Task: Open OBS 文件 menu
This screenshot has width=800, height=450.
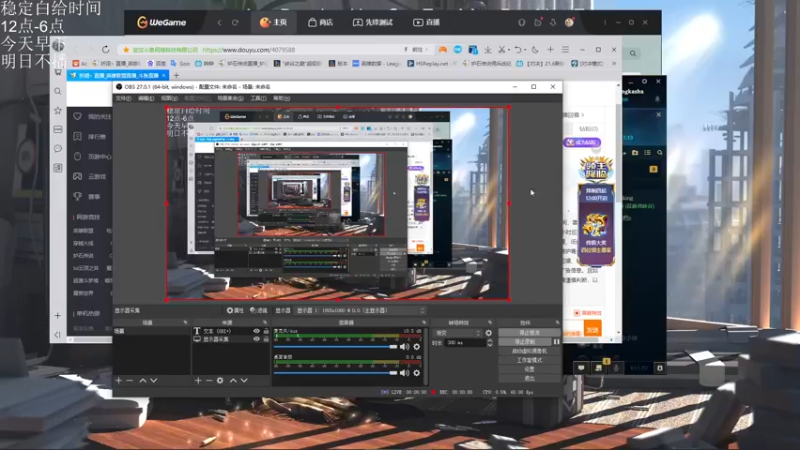Action: point(123,98)
